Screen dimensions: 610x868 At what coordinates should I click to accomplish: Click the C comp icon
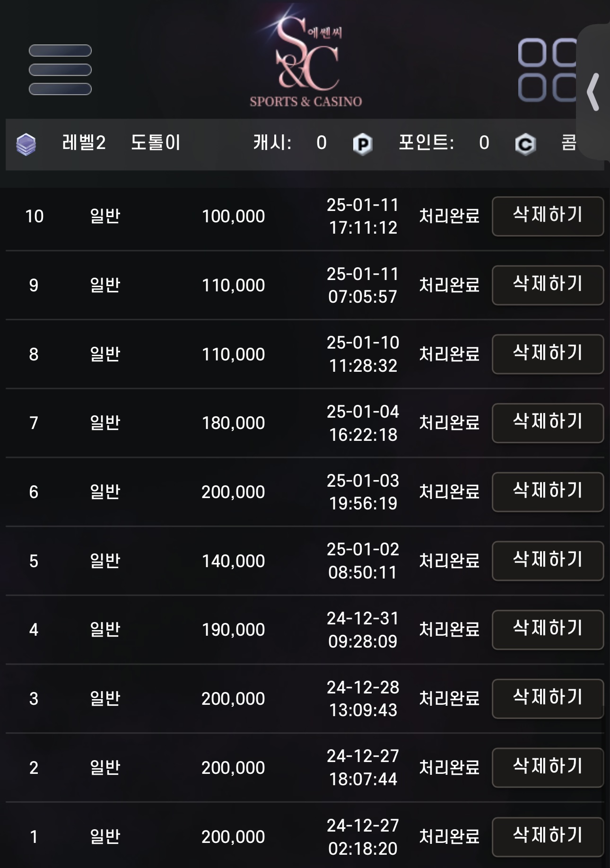click(525, 144)
